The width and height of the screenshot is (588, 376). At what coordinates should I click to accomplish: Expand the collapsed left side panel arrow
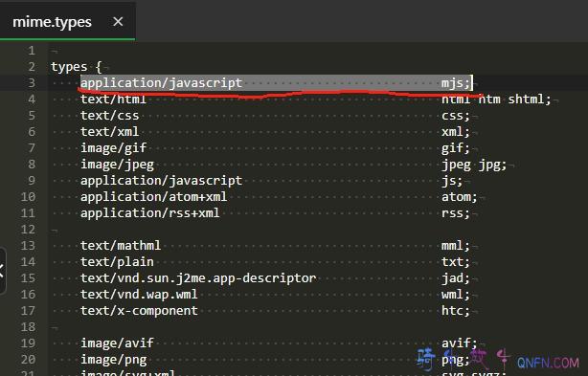coord(2,271)
